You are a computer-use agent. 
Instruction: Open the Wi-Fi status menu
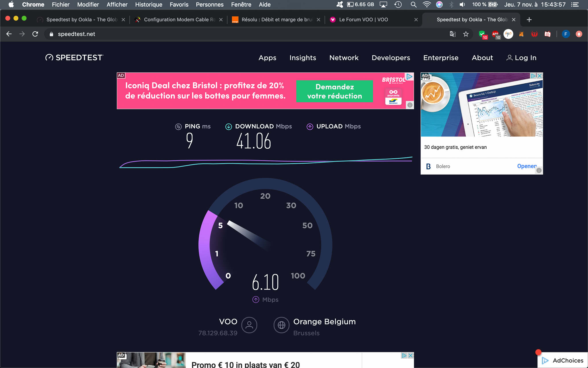[x=427, y=4]
